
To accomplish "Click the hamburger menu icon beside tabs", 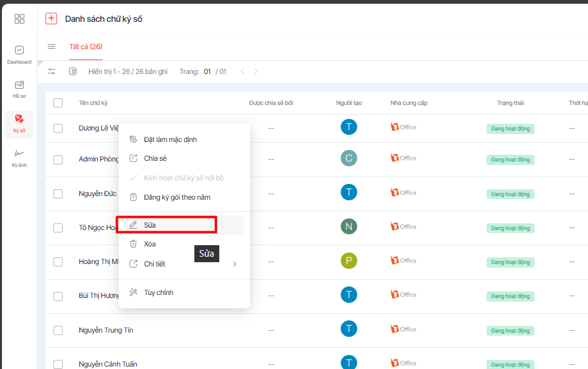I will (52, 47).
